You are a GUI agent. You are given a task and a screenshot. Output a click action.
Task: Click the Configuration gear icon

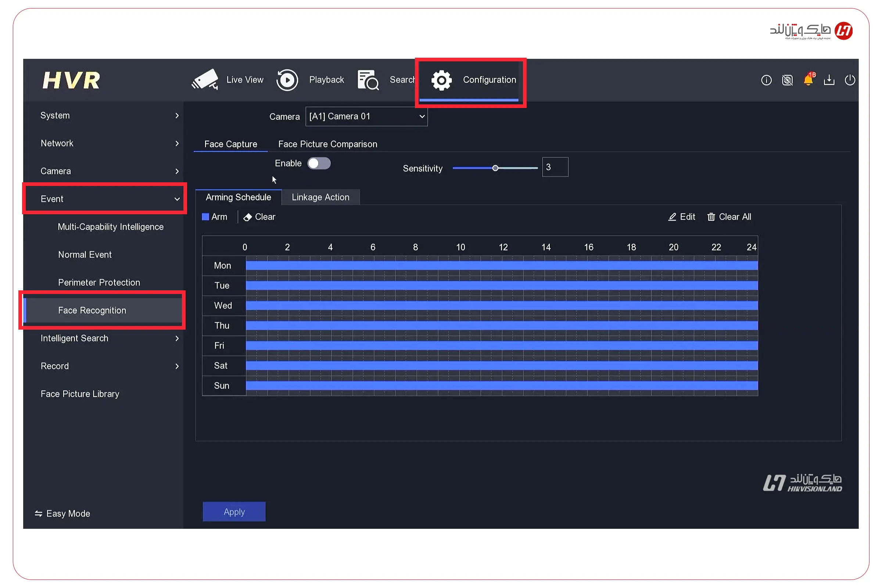pyautogui.click(x=441, y=80)
